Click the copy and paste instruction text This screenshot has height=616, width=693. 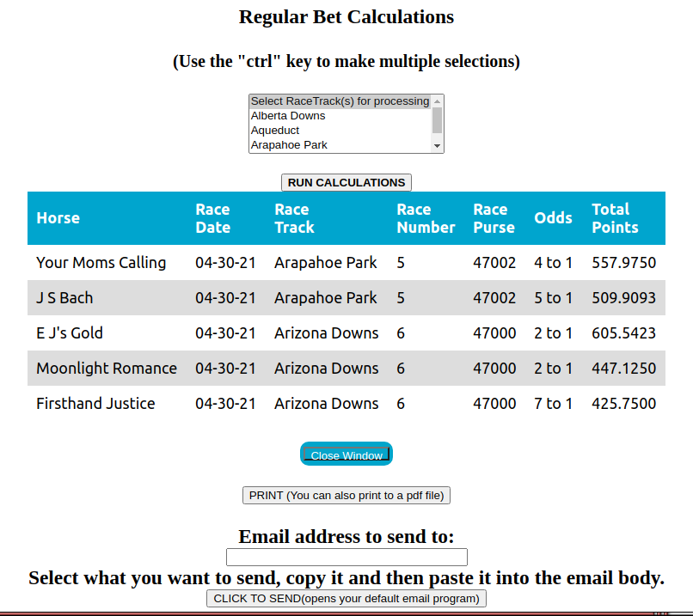pyautogui.click(x=346, y=577)
